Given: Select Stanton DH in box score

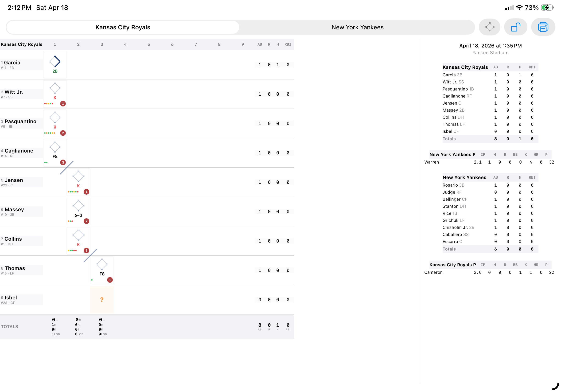Looking at the screenshot, I should click(x=490, y=206).
